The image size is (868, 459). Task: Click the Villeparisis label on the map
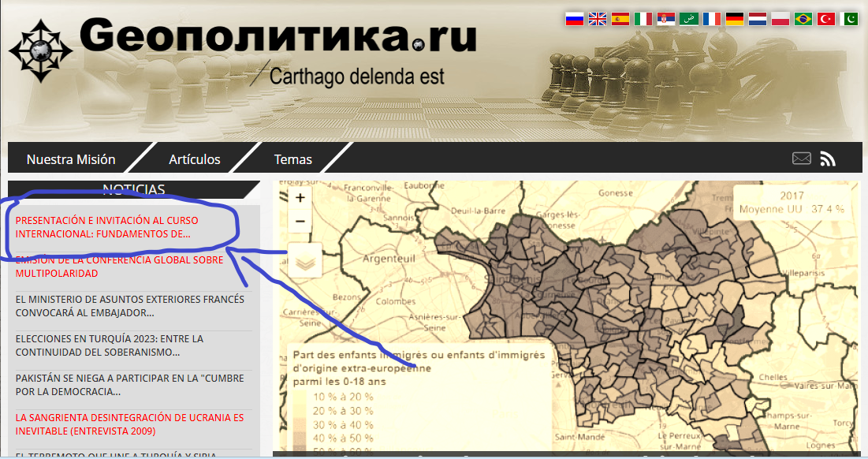click(x=803, y=273)
